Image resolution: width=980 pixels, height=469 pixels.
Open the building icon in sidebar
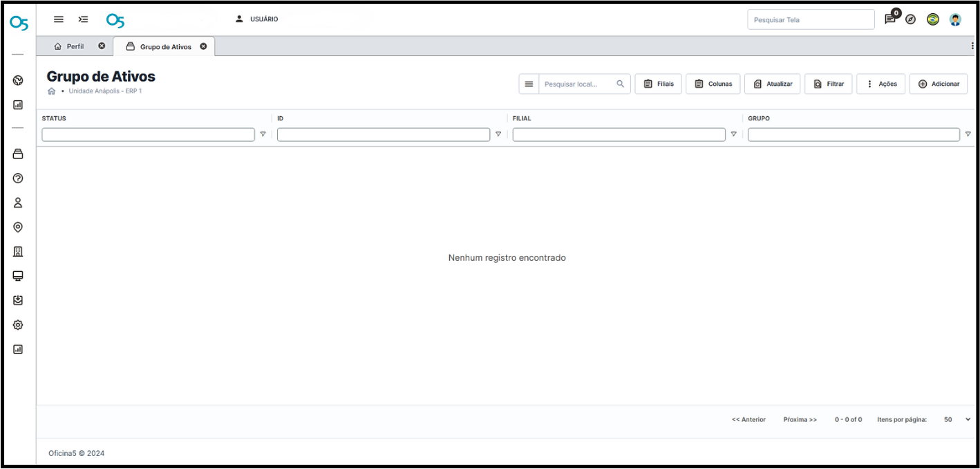coord(18,252)
